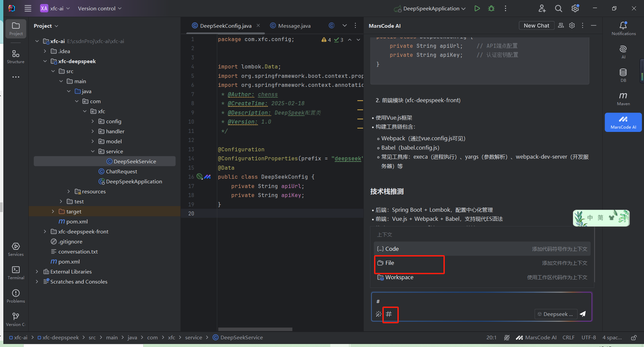This screenshot has width=644, height=347.
Task: Start debugging with the bug icon
Action: click(491, 8)
